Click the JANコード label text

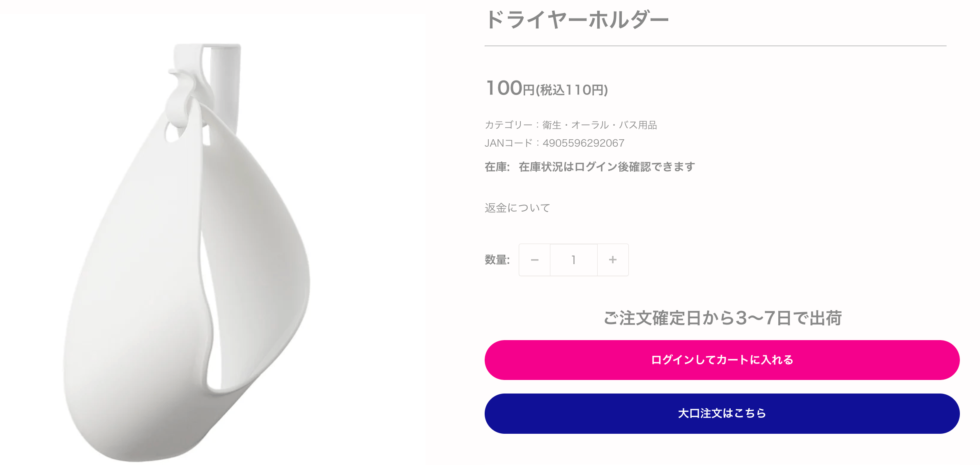pos(508,143)
